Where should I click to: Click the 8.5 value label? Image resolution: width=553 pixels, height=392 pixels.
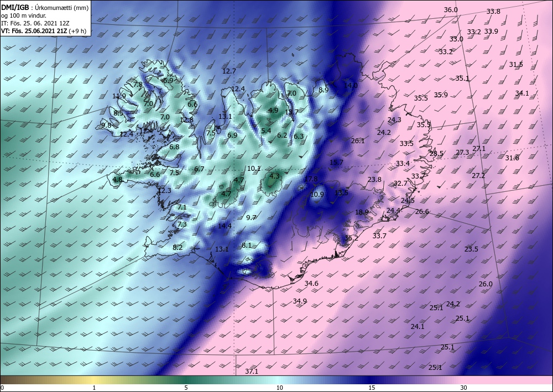[x=118, y=113]
